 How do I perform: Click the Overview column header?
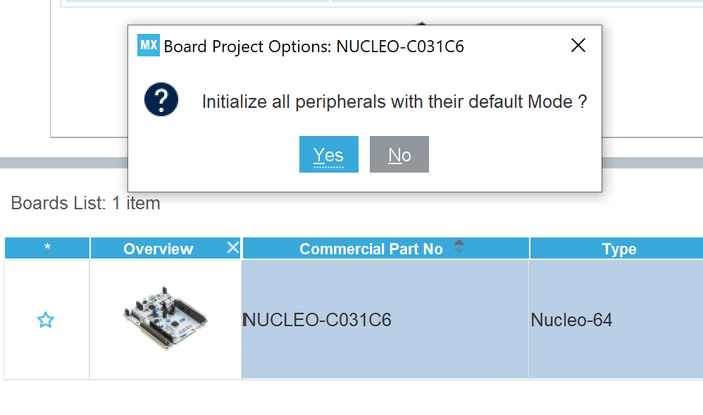click(x=158, y=249)
